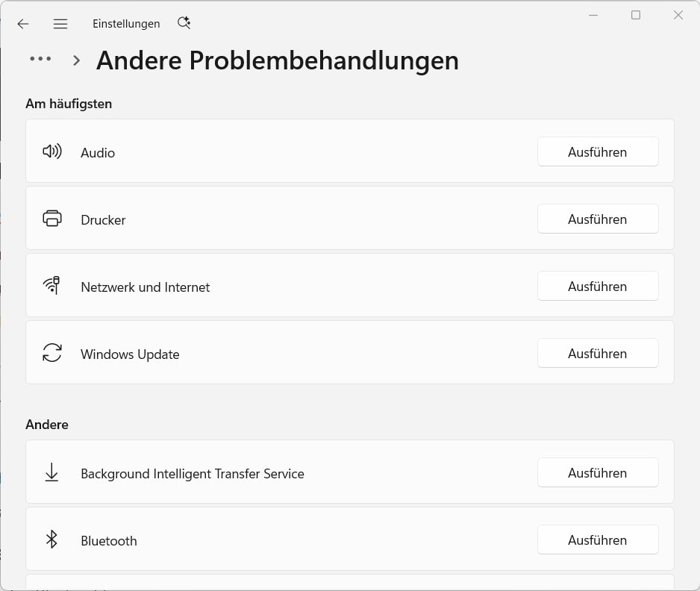700x591 pixels.
Task: Click the sync arrows icon for Windows Update
Action: (52, 352)
